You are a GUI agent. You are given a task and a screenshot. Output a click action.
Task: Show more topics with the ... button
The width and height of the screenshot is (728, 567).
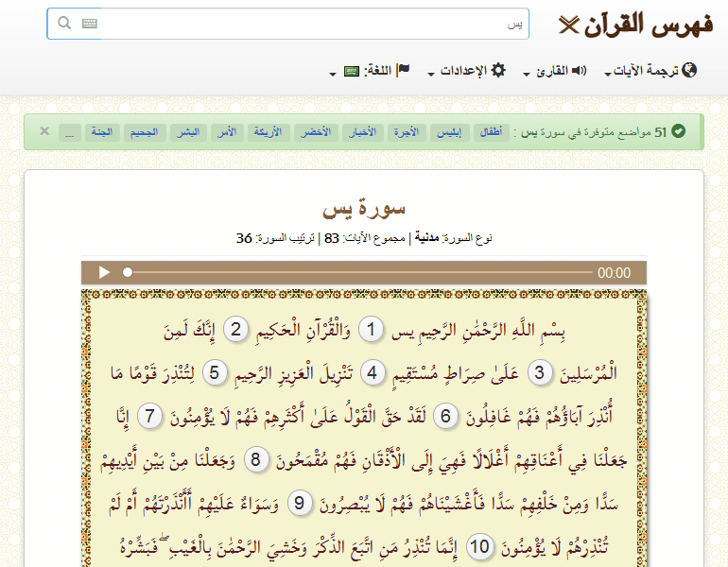(x=69, y=131)
